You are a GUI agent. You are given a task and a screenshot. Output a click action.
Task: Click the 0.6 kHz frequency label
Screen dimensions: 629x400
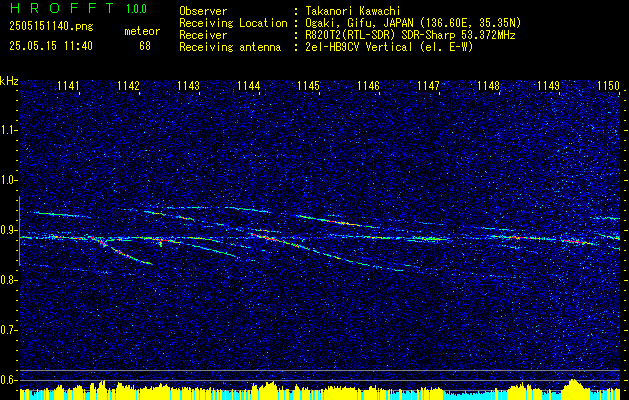pos(8,380)
